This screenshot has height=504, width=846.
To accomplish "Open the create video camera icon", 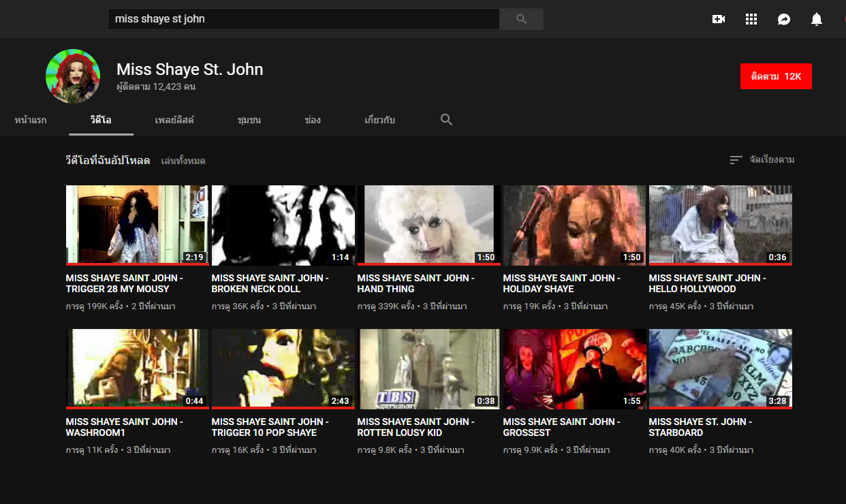I will click(x=719, y=19).
